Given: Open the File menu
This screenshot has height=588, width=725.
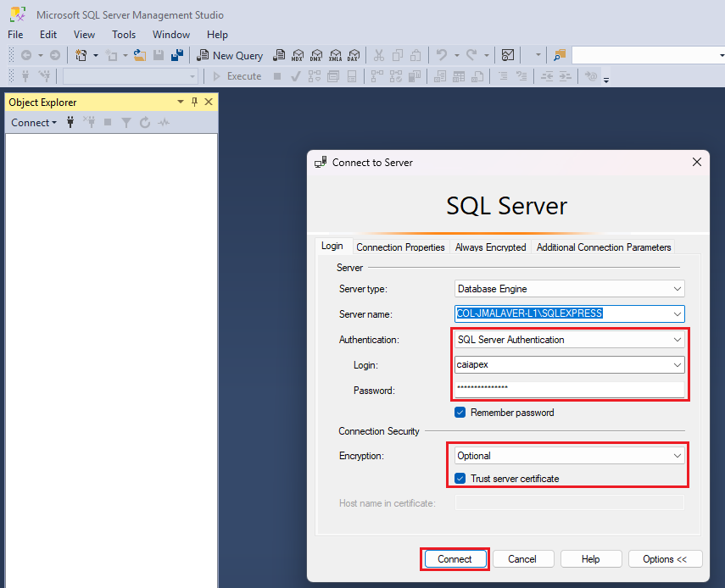Looking at the screenshot, I should (x=15, y=35).
